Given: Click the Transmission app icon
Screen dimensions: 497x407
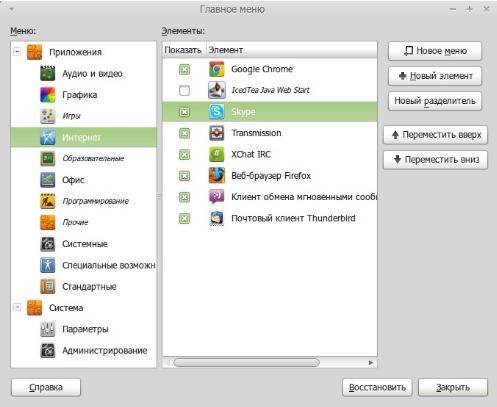Looking at the screenshot, I should [x=217, y=133].
